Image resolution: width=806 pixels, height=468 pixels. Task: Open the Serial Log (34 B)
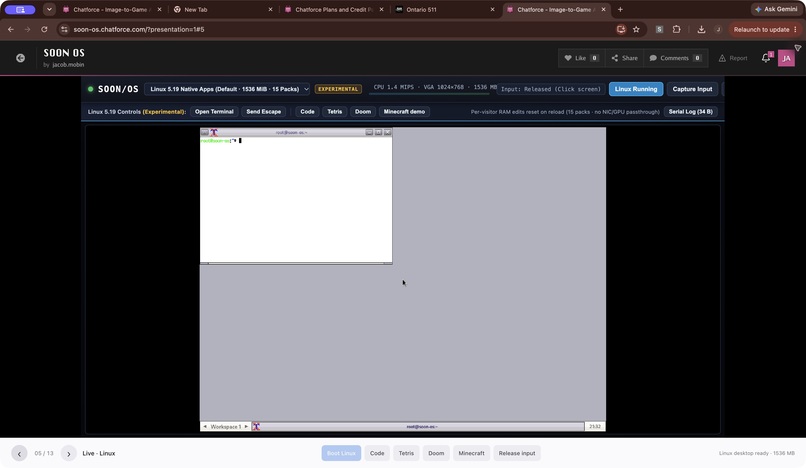[690, 112]
